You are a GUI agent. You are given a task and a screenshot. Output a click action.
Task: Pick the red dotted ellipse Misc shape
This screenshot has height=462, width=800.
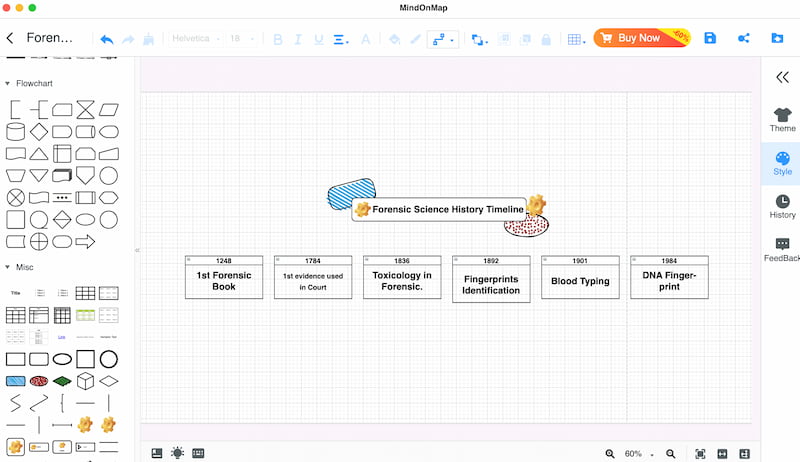39,381
